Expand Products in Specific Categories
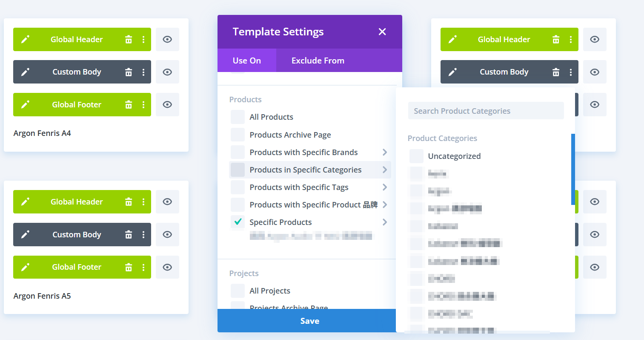Screen dimensions: 644x340 click(x=384, y=170)
